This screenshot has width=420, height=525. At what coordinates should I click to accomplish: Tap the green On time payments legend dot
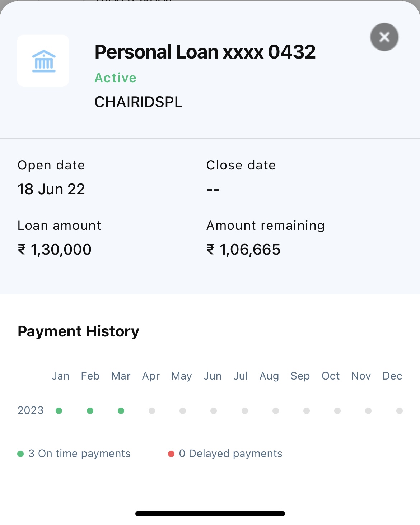click(x=20, y=454)
